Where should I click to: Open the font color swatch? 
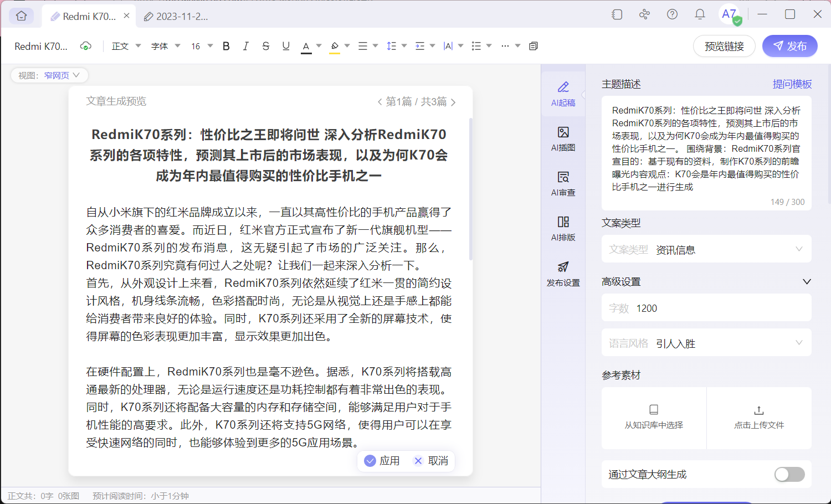click(306, 46)
